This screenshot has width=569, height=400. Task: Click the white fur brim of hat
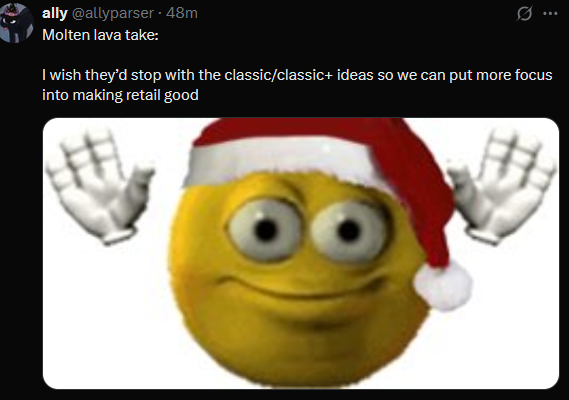pyautogui.click(x=279, y=162)
